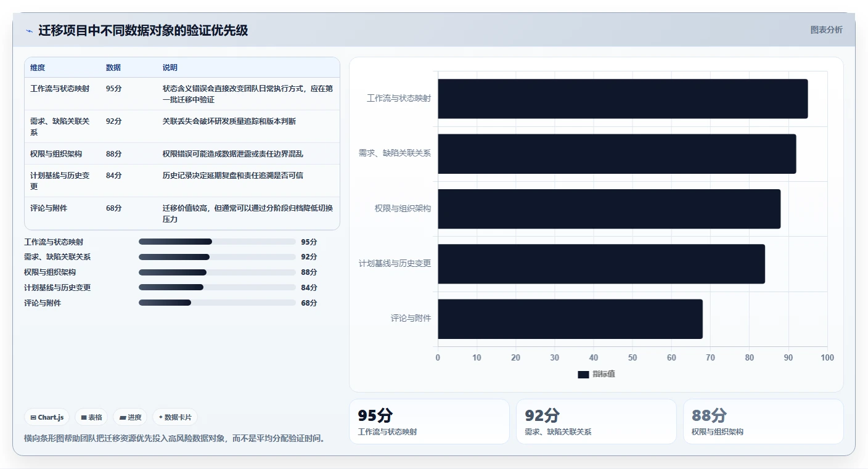This screenshot has width=868, height=469.
Task: Click the dashboard title 迁移项目中不同数据对象的验证优先级
Action: (143, 31)
